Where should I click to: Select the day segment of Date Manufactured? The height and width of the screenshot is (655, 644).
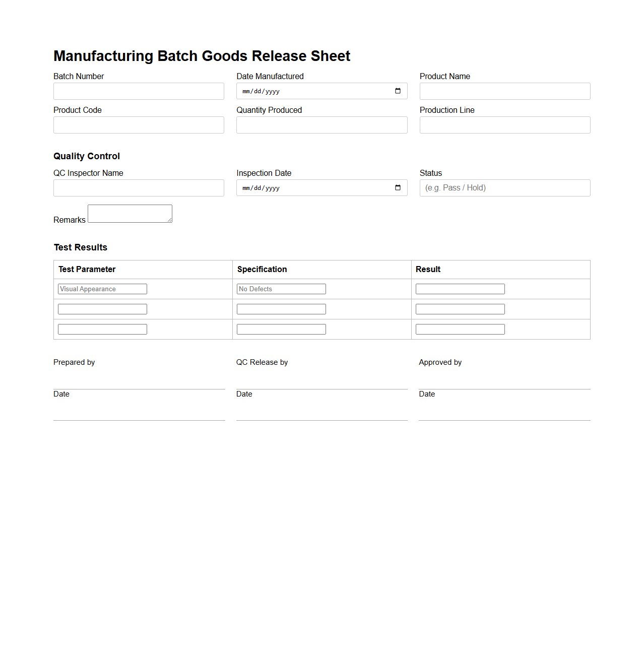(257, 91)
